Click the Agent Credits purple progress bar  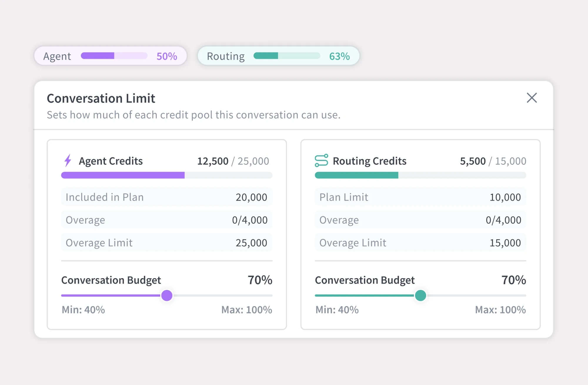167,175
